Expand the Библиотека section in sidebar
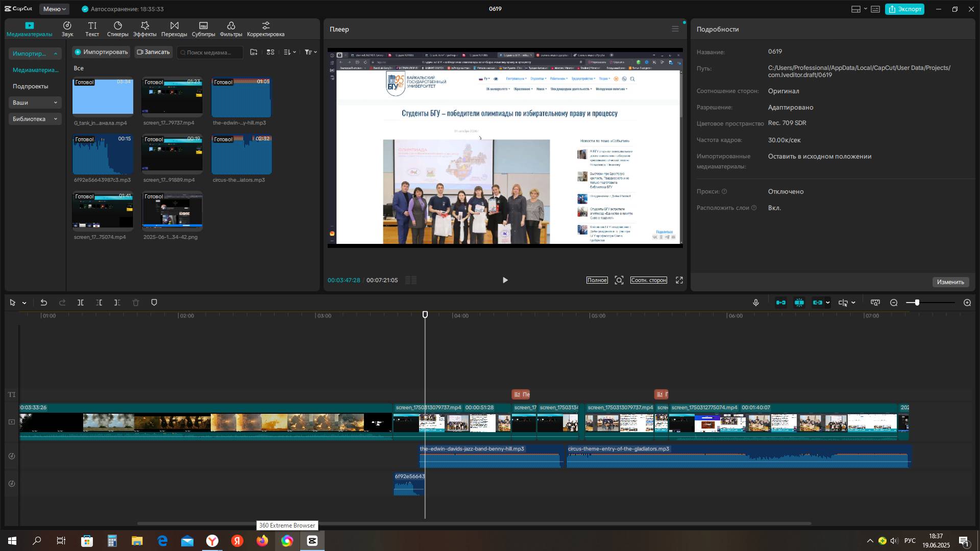This screenshot has height=551, width=980. tap(35, 119)
